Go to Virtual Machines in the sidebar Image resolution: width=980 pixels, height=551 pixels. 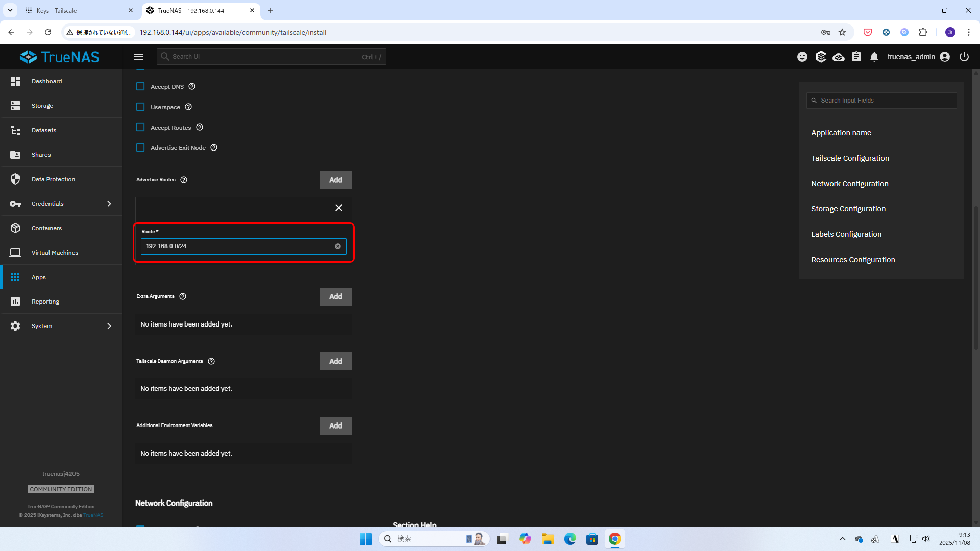(55, 253)
